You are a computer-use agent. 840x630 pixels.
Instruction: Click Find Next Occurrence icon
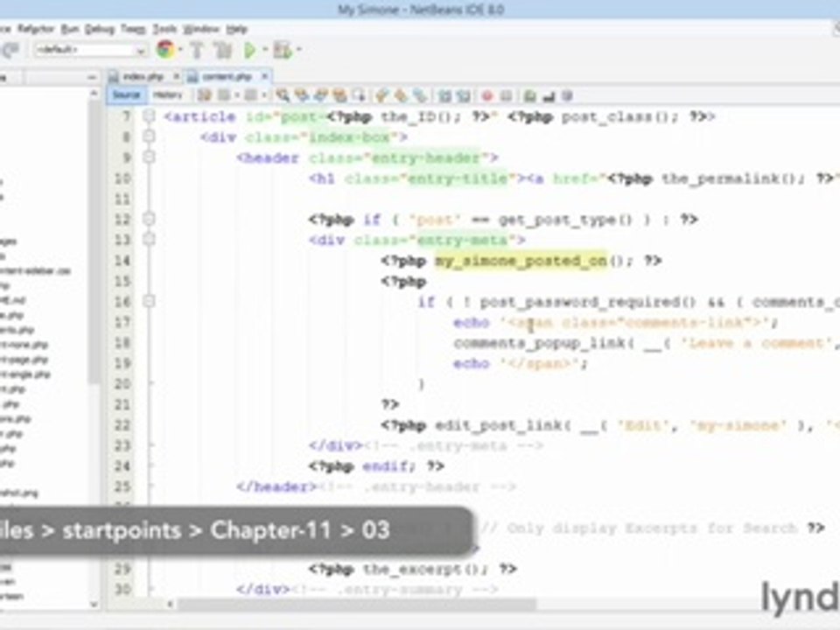tap(321, 96)
